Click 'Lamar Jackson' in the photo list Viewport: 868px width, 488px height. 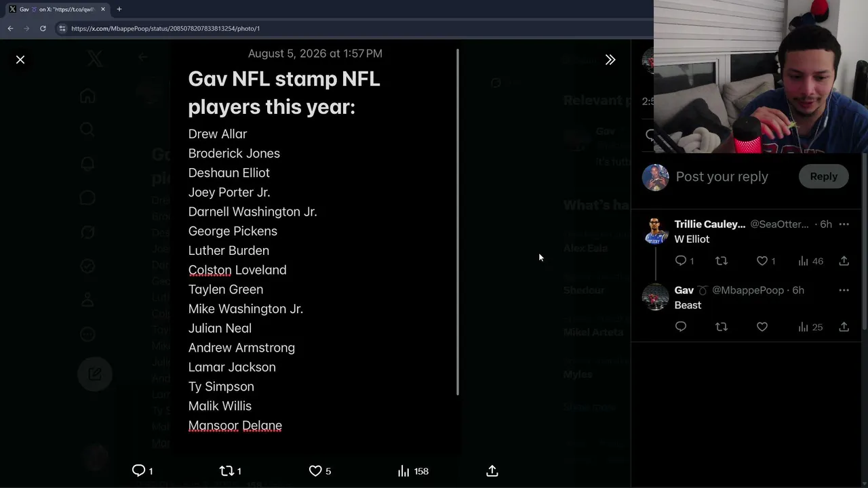(232, 367)
